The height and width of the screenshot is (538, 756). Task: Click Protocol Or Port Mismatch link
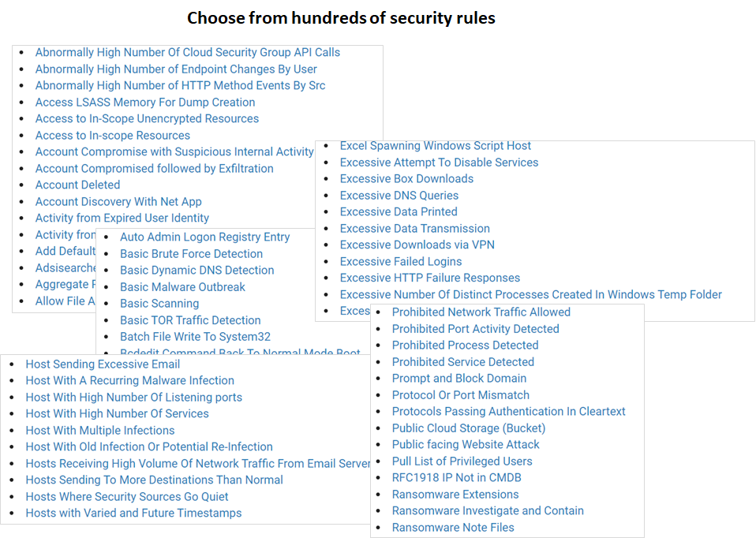[460, 395]
